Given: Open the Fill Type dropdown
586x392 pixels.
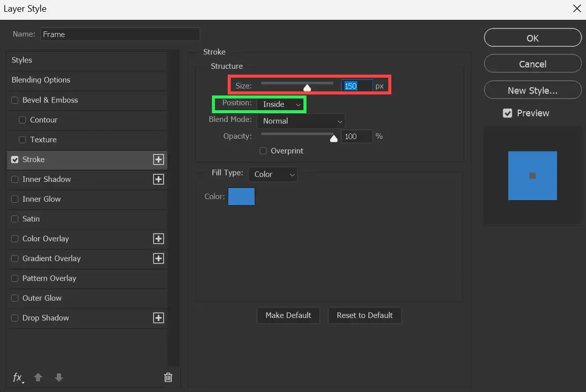Looking at the screenshot, I should tap(273, 174).
